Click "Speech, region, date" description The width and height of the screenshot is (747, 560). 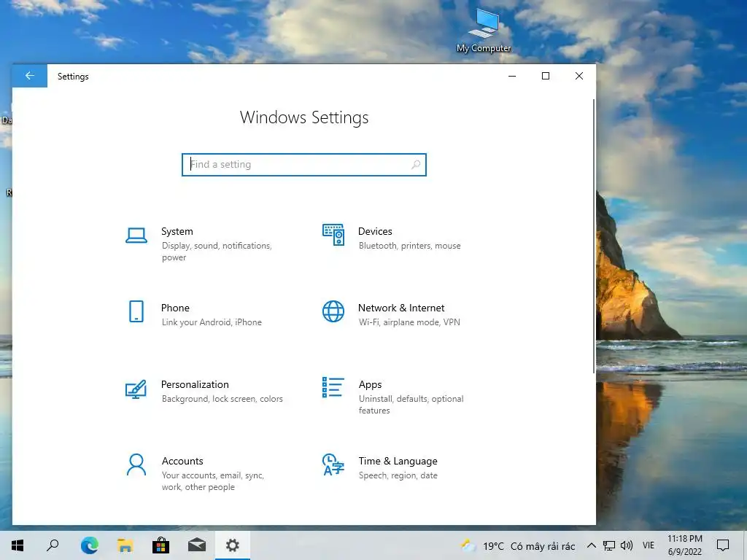(x=398, y=475)
